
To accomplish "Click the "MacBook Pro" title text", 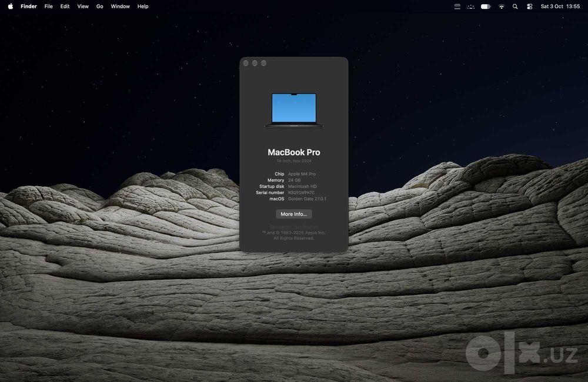I will pos(294,152).
